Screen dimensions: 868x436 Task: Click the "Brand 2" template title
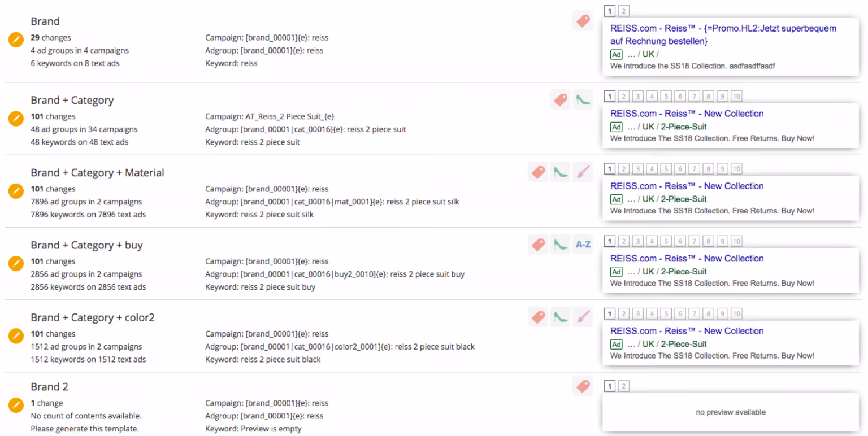click(x=49, y=387)
